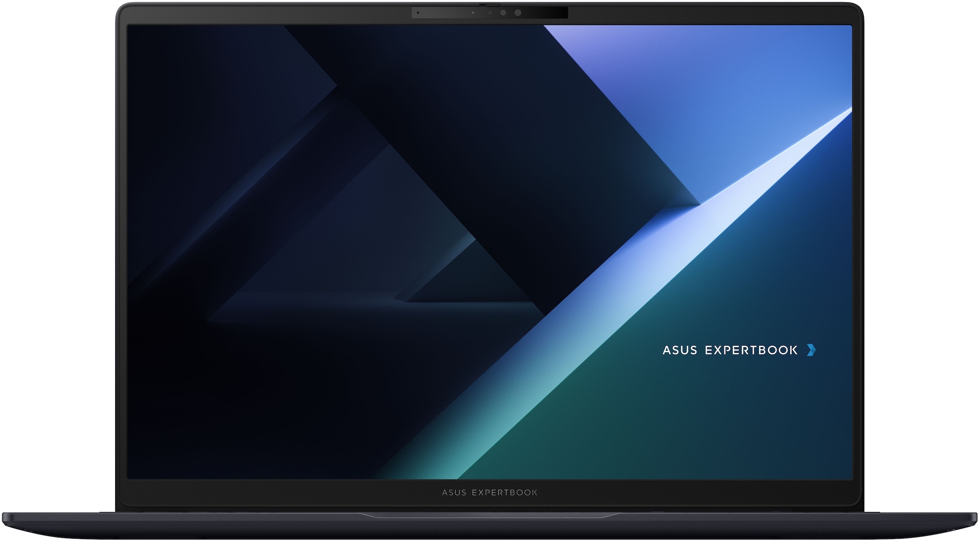980x542 pixels.
Task: Toggle the camera status LED
Action: [472, 13]
